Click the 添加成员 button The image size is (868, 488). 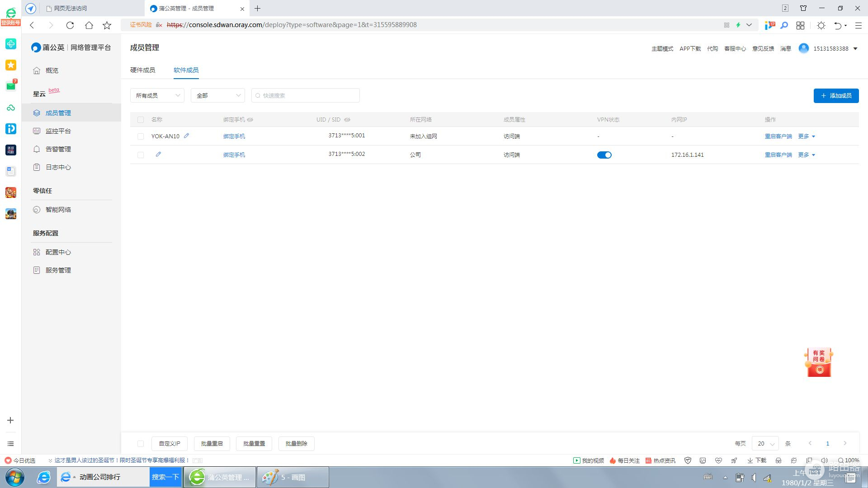tap(836, 96)
